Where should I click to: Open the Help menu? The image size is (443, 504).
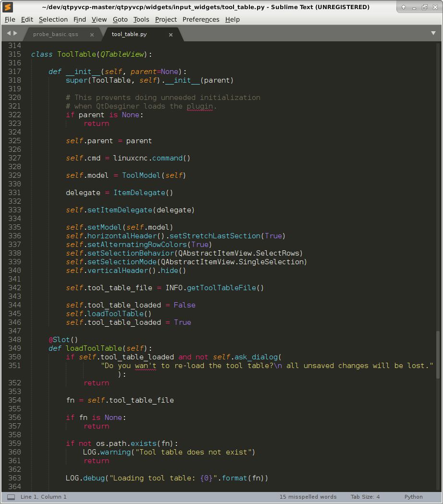[x=233, y=20]
